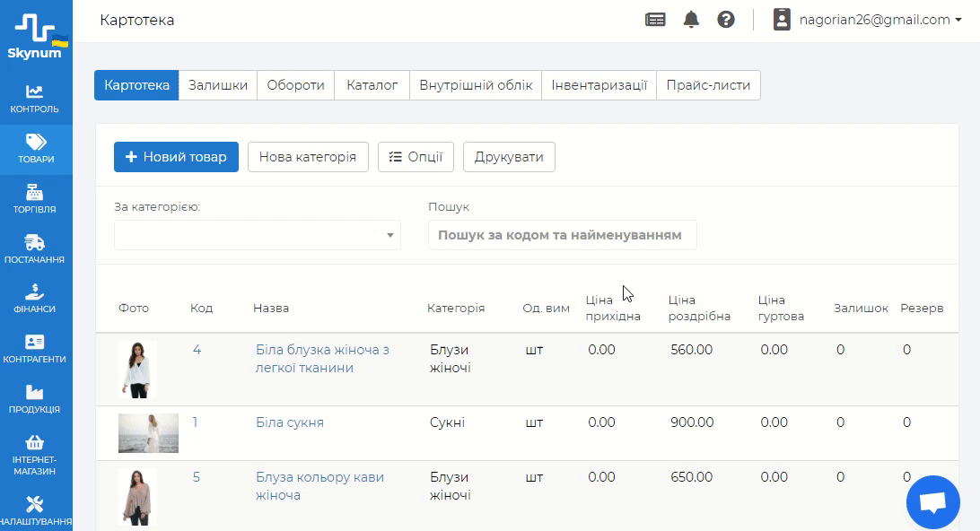The width and height of the screenshot is (980, 531).
Task: Switch to the Залишки tab
Action: coord(218,85)
